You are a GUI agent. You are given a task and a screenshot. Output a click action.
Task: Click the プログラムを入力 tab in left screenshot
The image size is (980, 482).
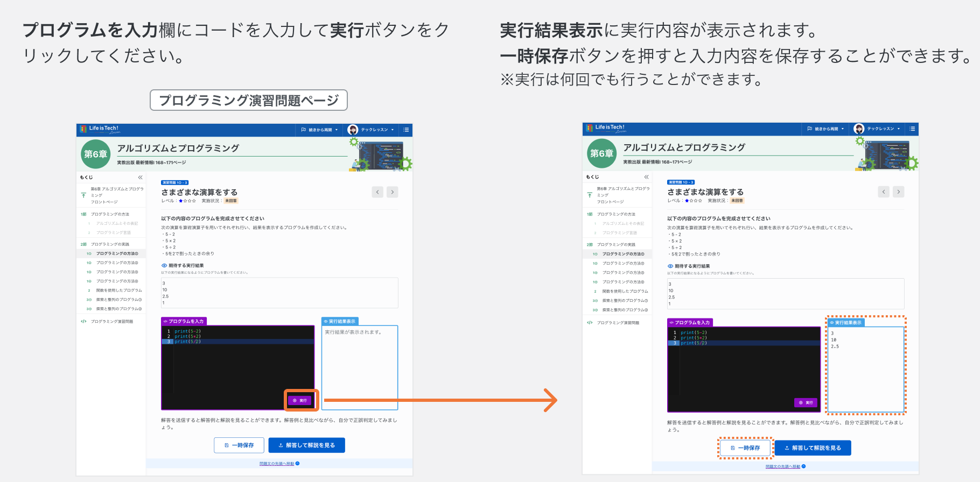[184, 321]
